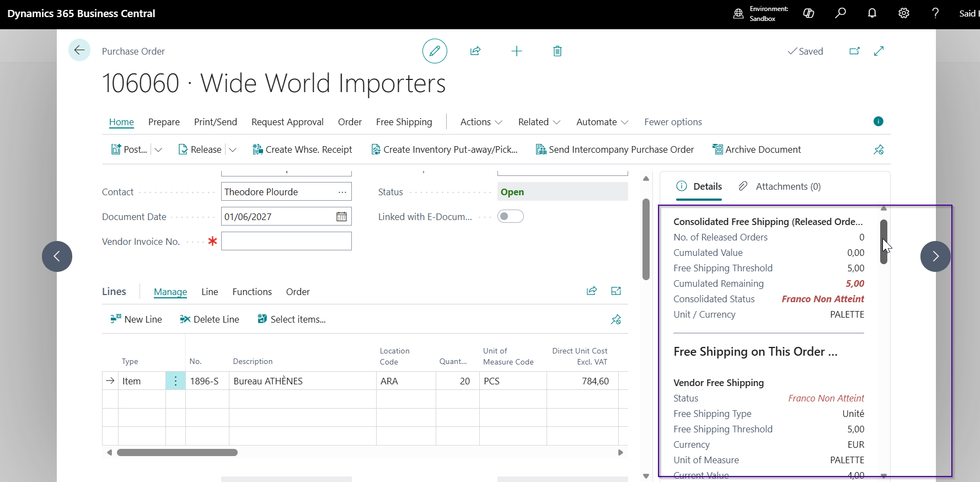Open the Related menu
Image resolution: width=980 pixels, height=482 pixels.
tap(539, 122)
